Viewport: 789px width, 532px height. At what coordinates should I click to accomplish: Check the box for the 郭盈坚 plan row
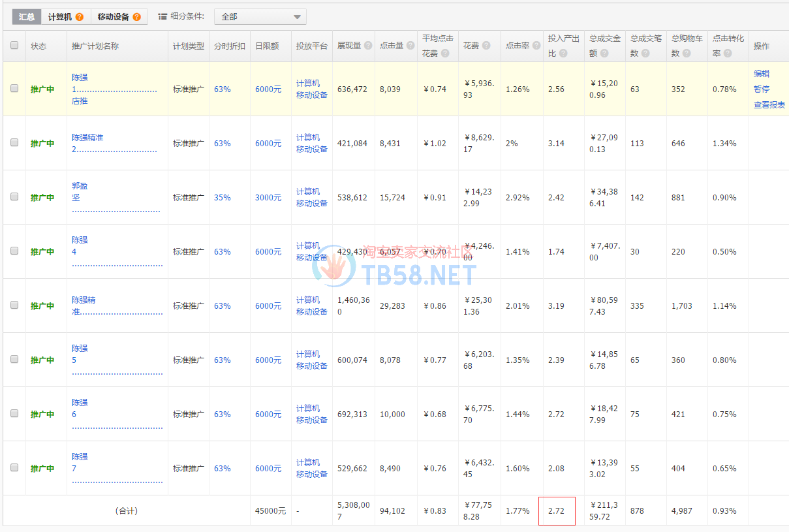(14, 197)
